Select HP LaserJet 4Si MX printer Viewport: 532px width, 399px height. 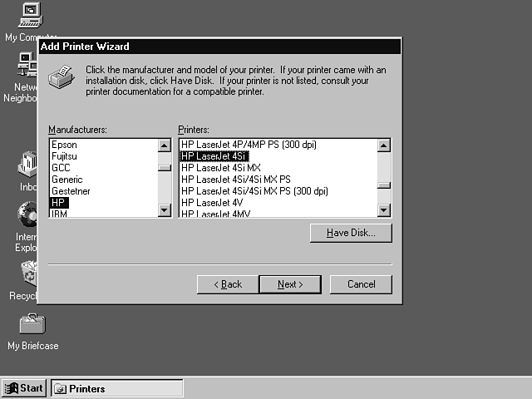(220, 168)
